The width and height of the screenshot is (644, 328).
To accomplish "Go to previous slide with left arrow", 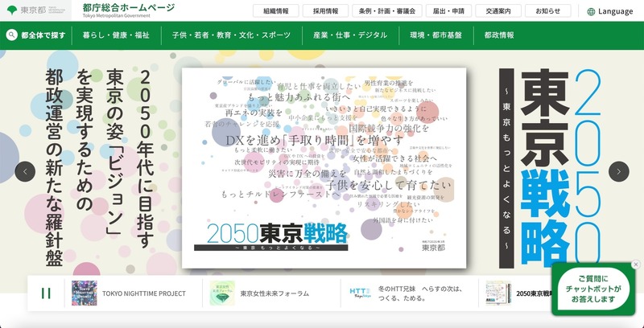I will [x=25, y=171].
